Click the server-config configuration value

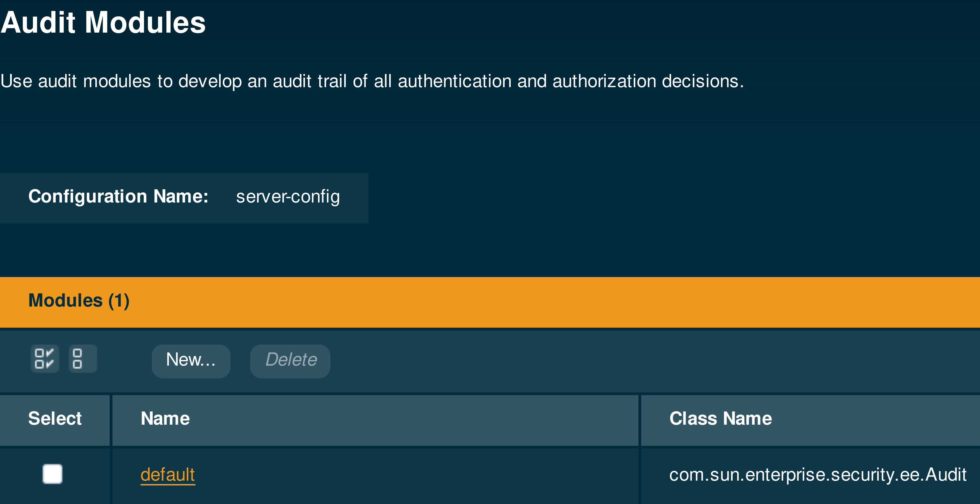[x=288, y=197]
